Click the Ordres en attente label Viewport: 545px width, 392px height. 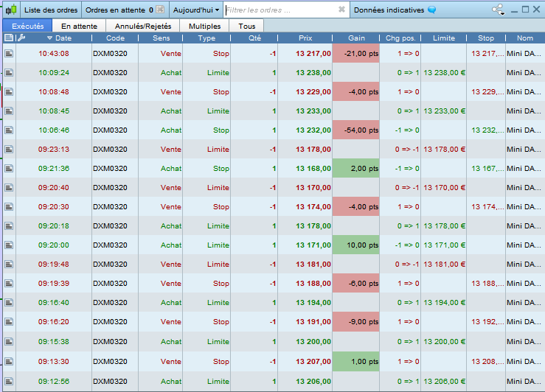[115, 10]
